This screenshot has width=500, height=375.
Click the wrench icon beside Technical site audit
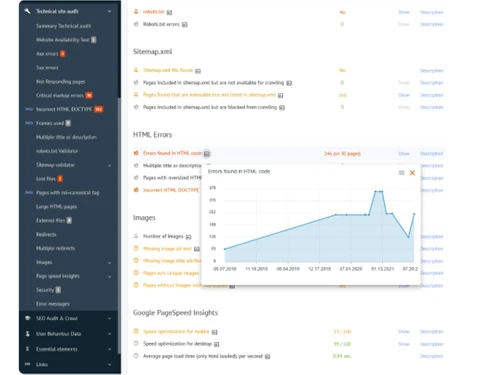coord(28,11)
